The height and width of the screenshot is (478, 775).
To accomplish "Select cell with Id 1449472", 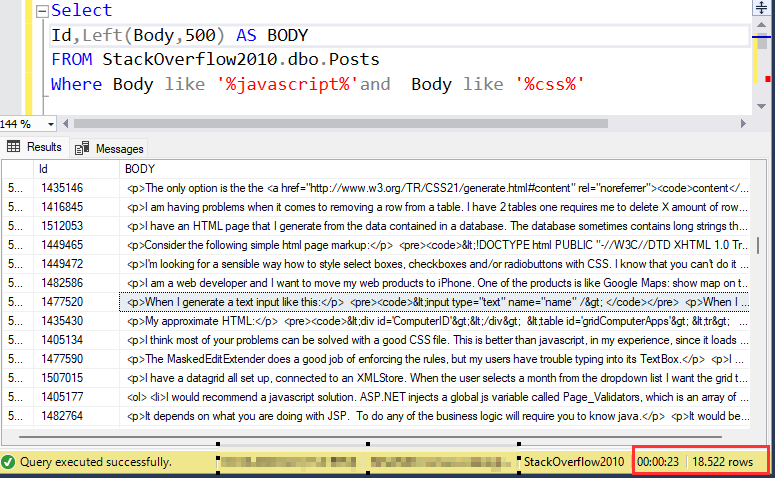I will (77, 264).
